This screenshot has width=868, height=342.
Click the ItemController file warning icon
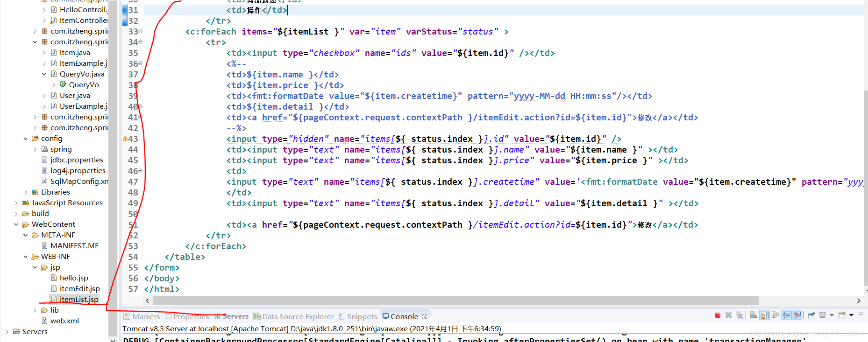[54, 20]
